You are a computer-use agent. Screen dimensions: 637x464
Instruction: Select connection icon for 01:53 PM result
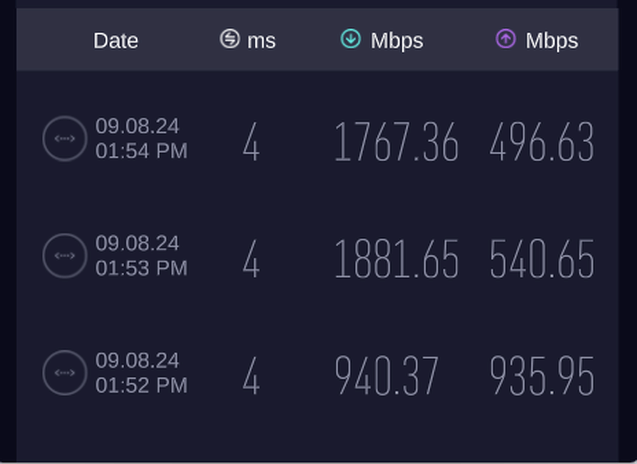pos(65,256)
